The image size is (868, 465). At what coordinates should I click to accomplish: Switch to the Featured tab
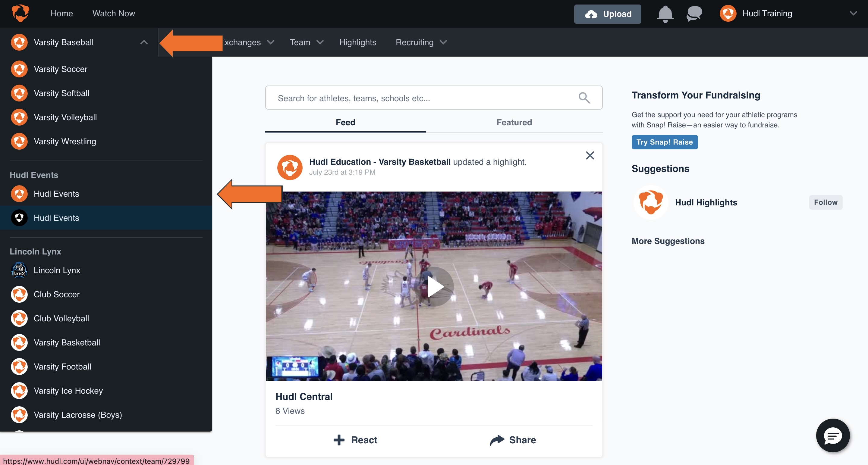pyautogui.click(x=514, y=122)
